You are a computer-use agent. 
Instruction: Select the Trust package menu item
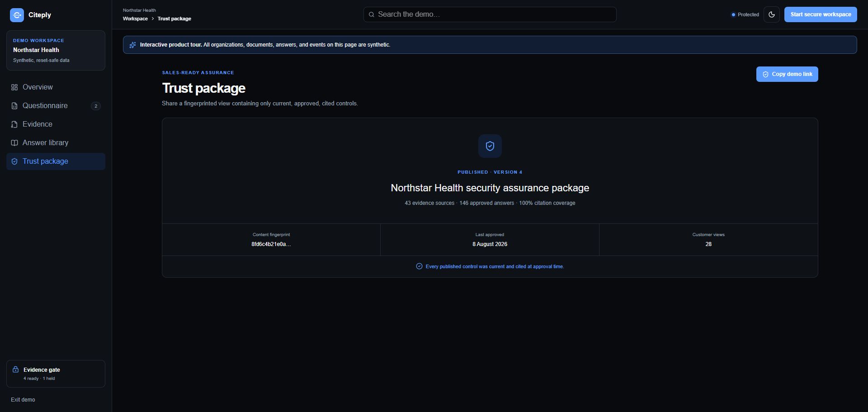click(56, 161)
